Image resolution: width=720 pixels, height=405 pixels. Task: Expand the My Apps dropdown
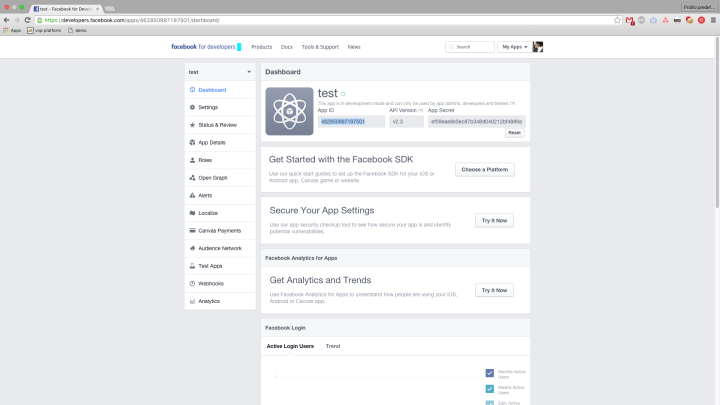[513, 47]
